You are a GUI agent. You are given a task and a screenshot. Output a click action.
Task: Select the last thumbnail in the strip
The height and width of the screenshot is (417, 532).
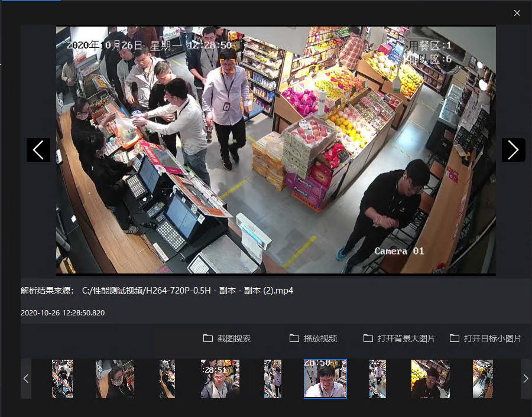483,379
